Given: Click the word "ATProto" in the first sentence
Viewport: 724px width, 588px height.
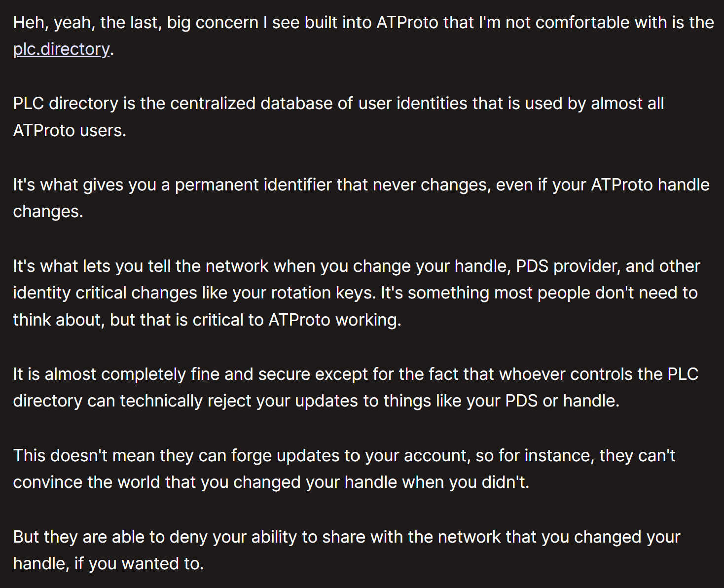Looking at the screenshot, I should 407,23.
